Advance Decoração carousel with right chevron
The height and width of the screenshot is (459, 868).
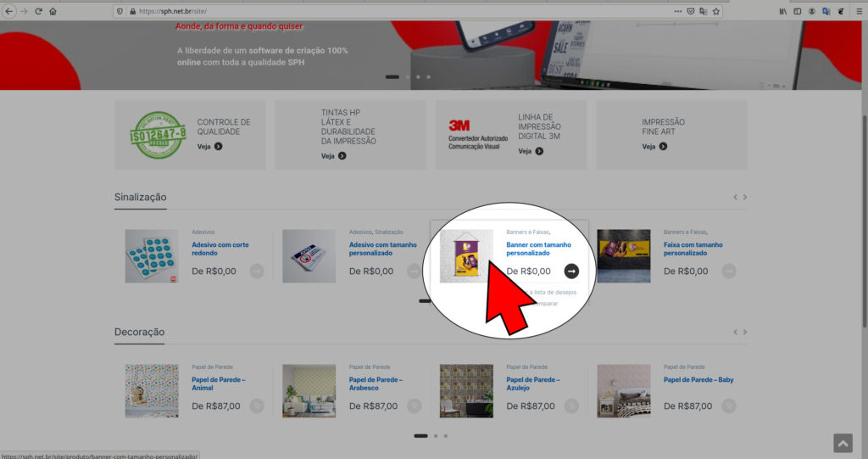pos(745,332)
